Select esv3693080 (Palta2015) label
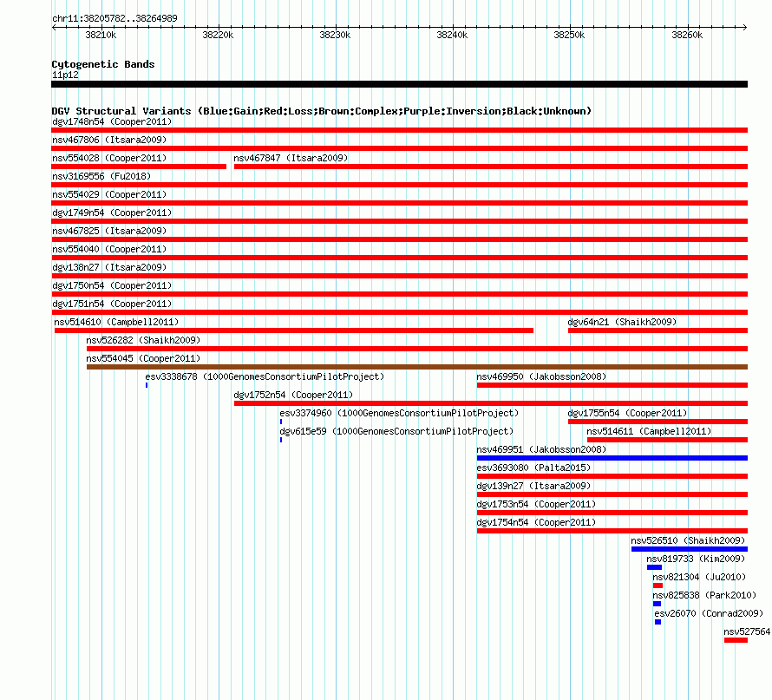Image resolution: width=772 pixels, height=700 pixels. point(533,468)
